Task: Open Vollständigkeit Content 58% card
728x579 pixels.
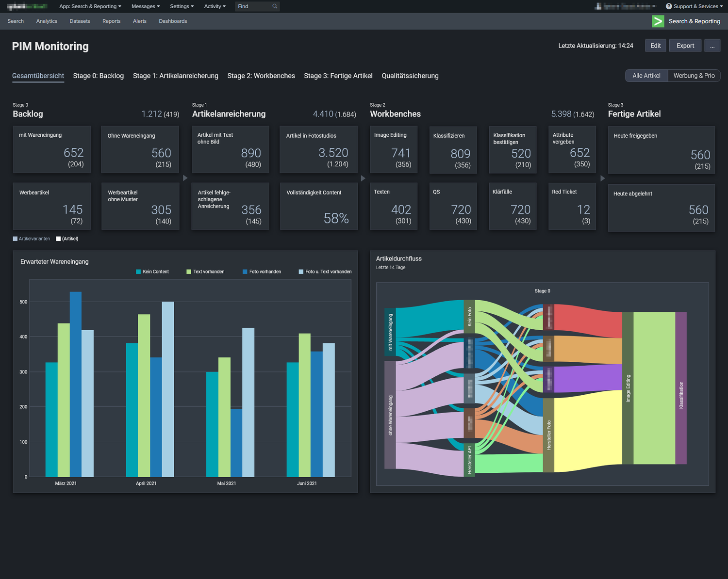Action: [319, 206]
